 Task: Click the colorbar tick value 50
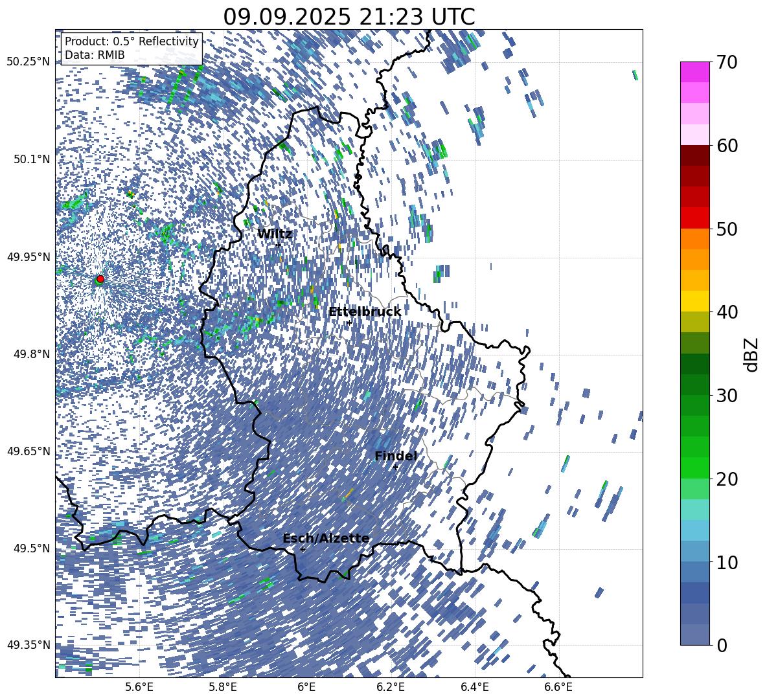727,229
